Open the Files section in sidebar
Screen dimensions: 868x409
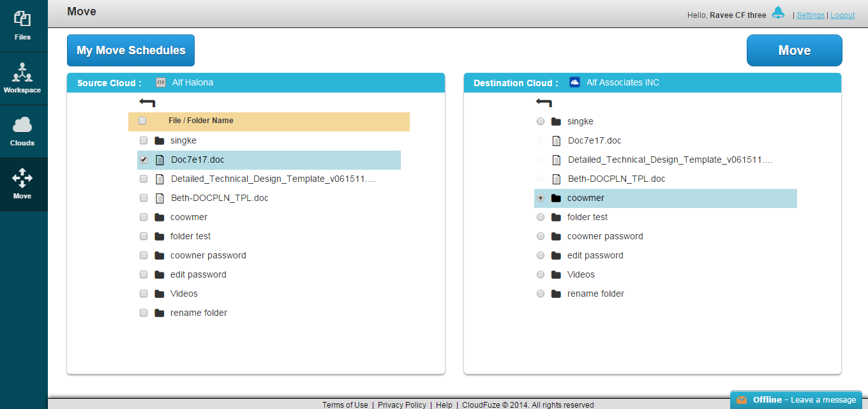click(23, 26)
